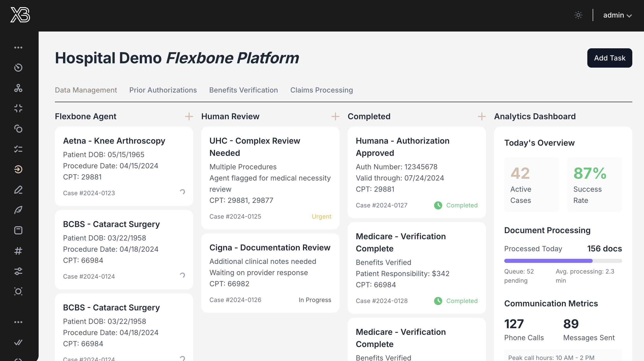Click the Analytics Dashboard heading
The width and height of the screenshot is (644, 361).
[535, 116]
